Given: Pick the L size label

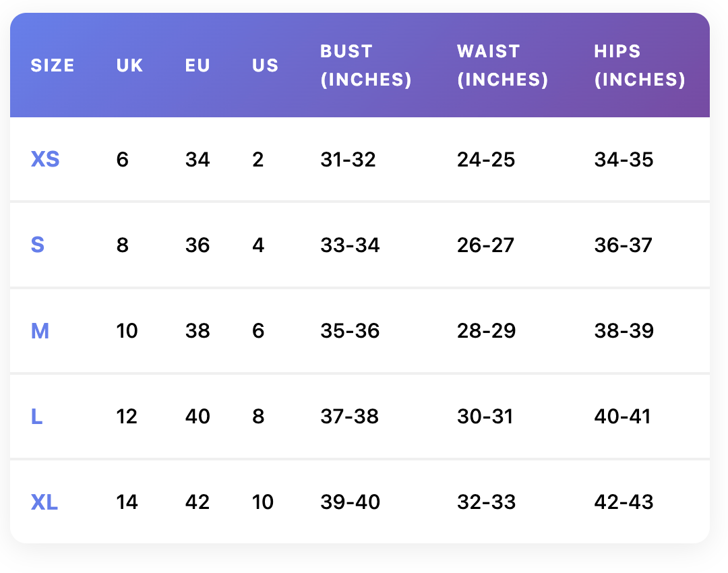Looking at the screenshot, I should pos(37,417).
